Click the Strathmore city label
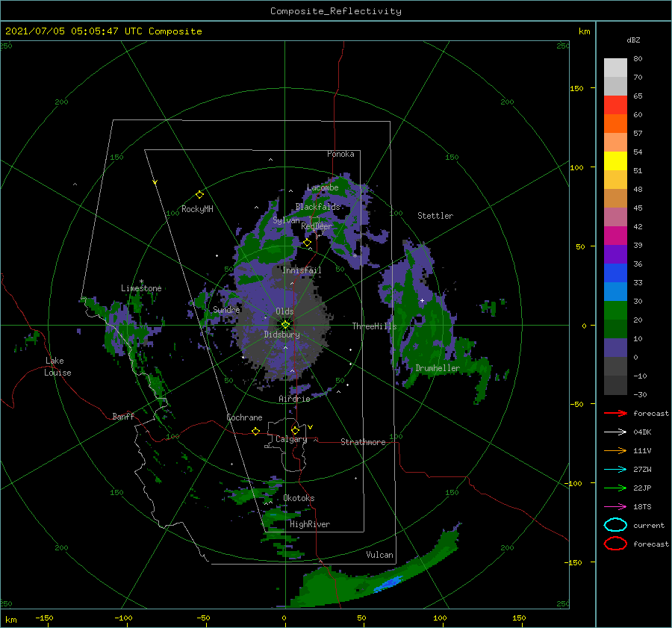 tap(363, 442)
